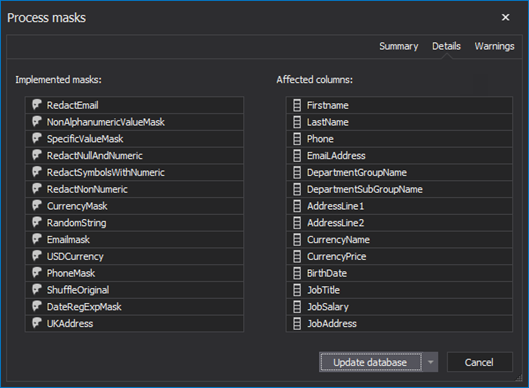This screenshot has height=388, width=529.
Task: Select the Firstname column text
Action: click(x=328, y=105)
